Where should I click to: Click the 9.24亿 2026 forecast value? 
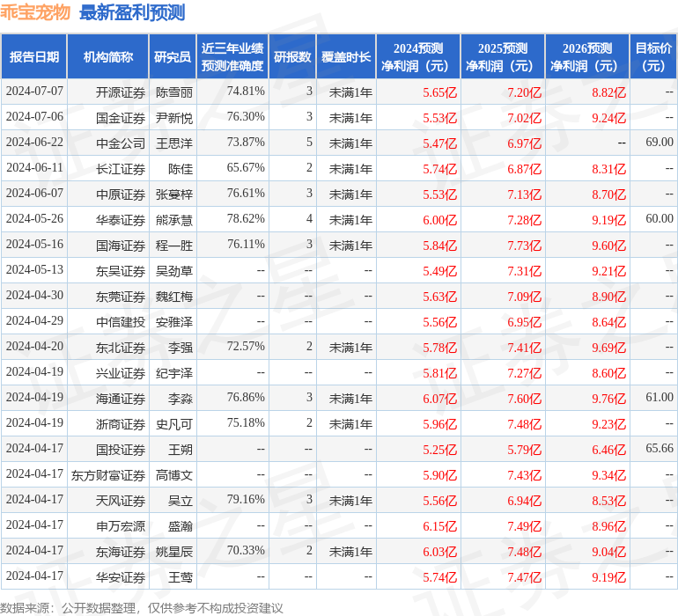(x=608, y=118)
